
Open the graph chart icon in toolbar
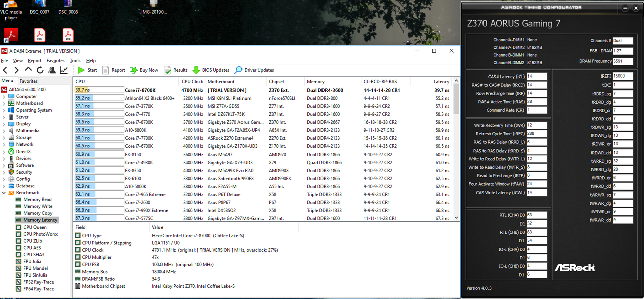tap(64, 70)
